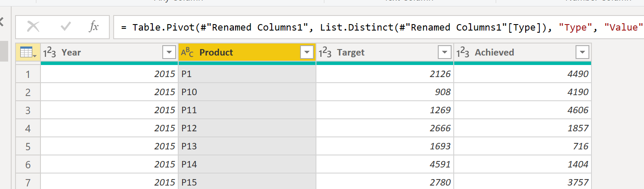
Task: Select the Achieved column header
Action: pos(523,53)
